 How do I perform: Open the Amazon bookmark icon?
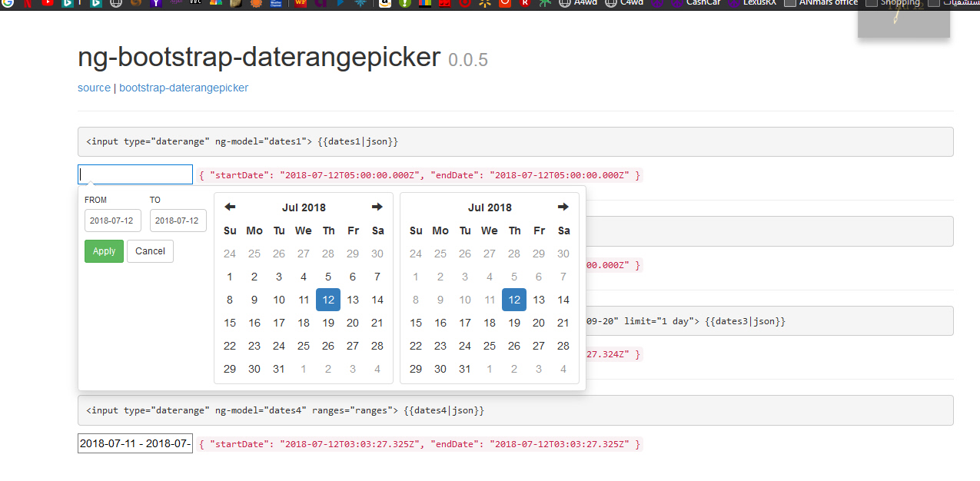384,3
